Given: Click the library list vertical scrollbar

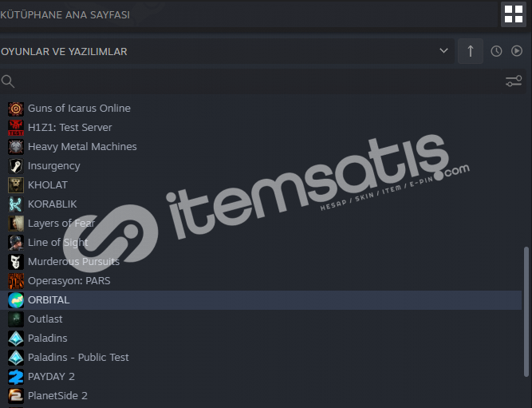Looking at the screenshot, I should click(526, 311).
